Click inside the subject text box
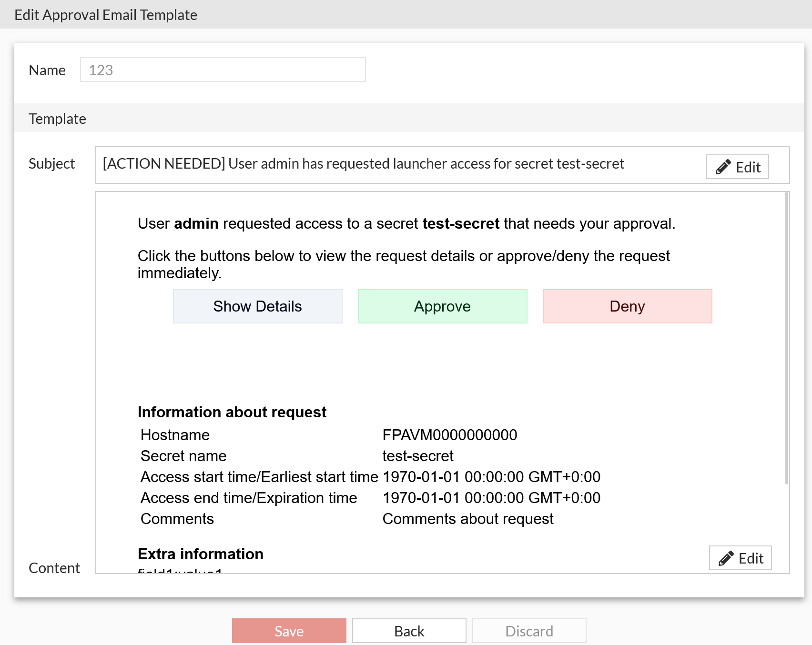 [x=363, y=164]
